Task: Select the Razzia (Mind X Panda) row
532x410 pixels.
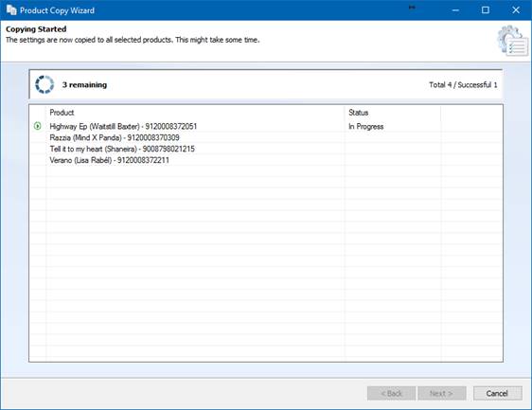Action: tap(266, 137)
